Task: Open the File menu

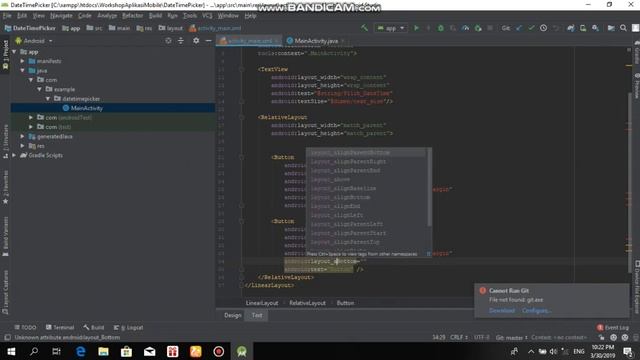Action: coord(7,16)
